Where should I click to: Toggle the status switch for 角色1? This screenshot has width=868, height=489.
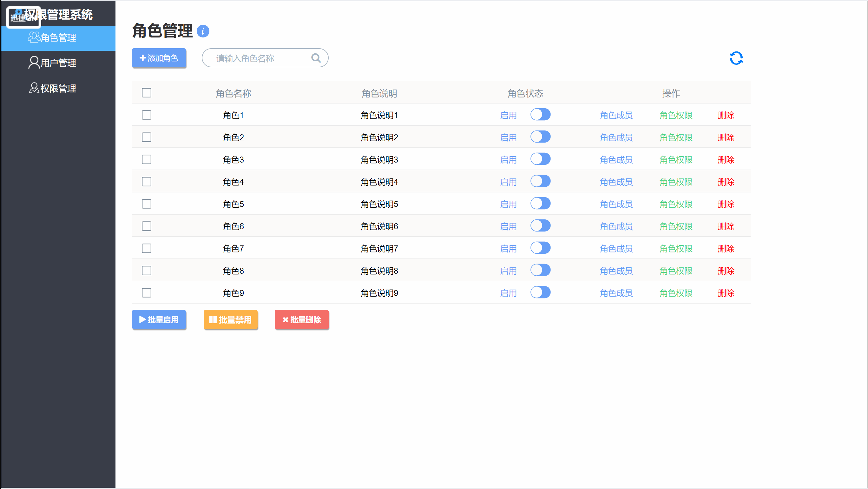[x=540, y=115]
